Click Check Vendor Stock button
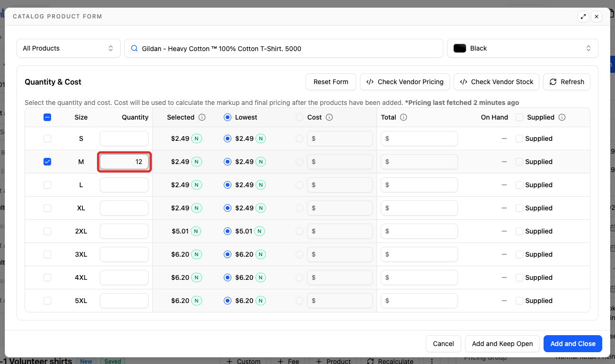615x364 pixels. (x=497, y=82)
